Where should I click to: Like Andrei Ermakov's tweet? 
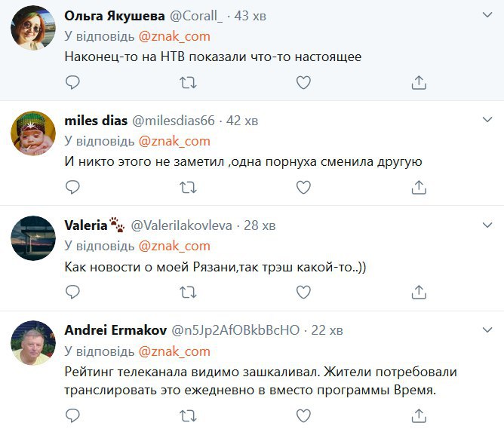point(303,415)
